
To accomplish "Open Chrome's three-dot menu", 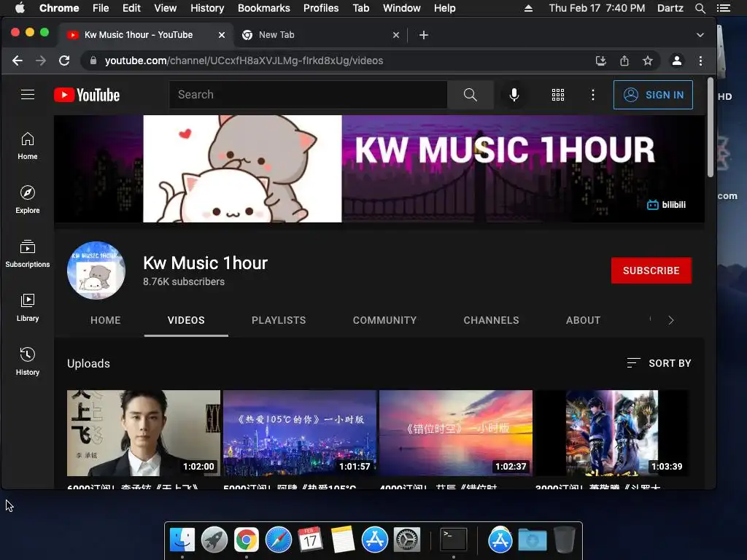I will pos(700,61).
